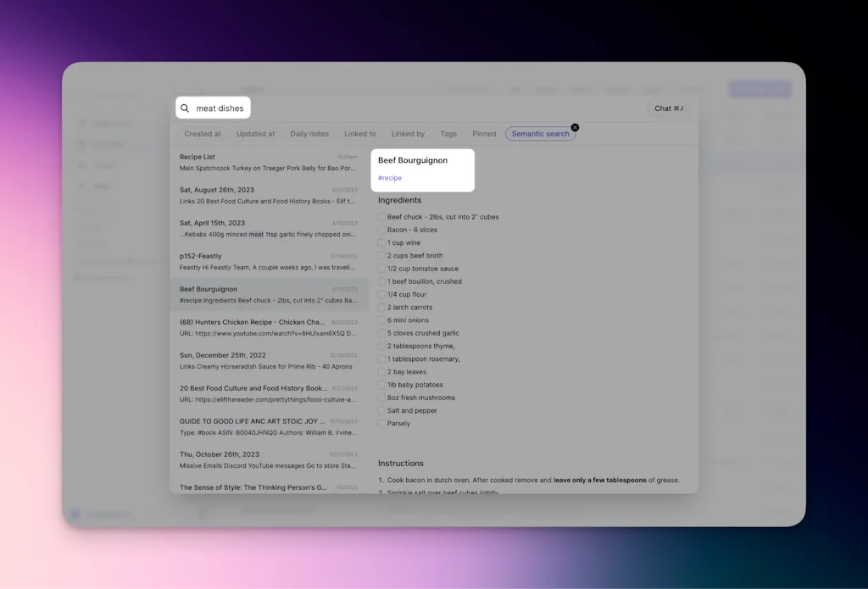Check the Salt and pepper ingredient
This screenshot has height=589, width=868.
click(382, 410)
